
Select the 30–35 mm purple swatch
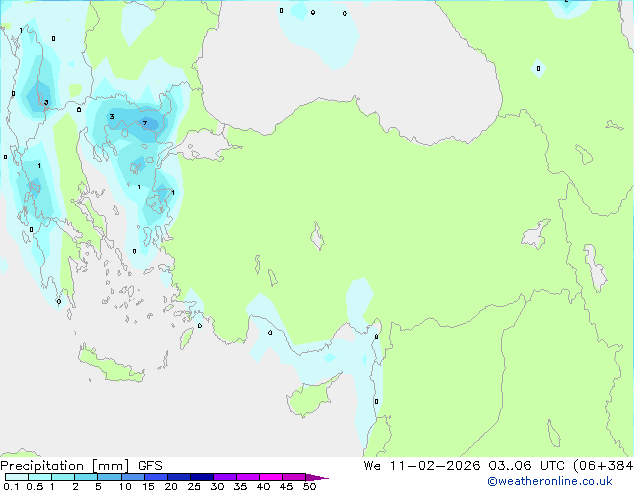[x=224, y=477]
